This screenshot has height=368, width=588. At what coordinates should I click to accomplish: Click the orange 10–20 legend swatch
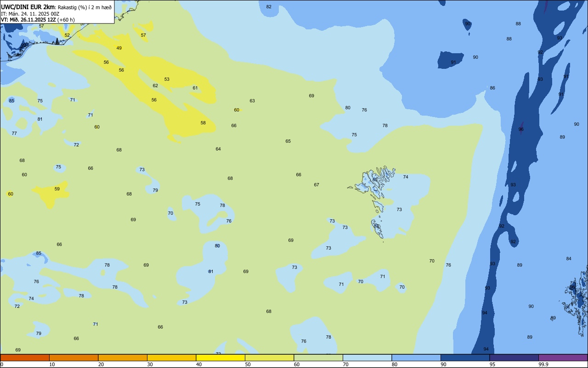(73, 357)
